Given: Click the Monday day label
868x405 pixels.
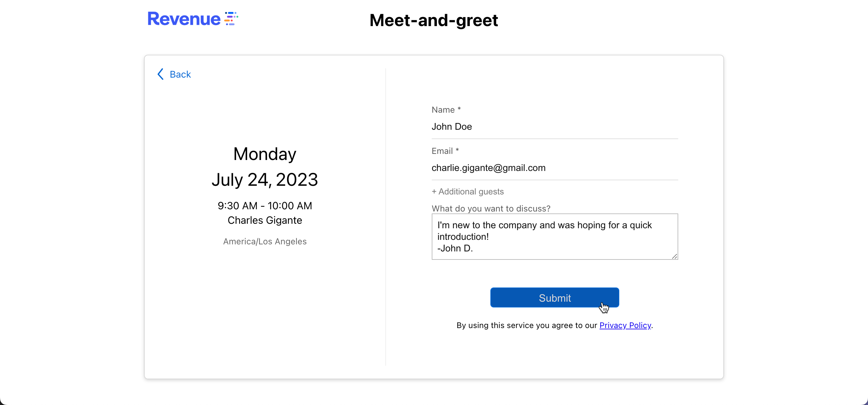Looking at the screenshot, I should tap(265, 154).
